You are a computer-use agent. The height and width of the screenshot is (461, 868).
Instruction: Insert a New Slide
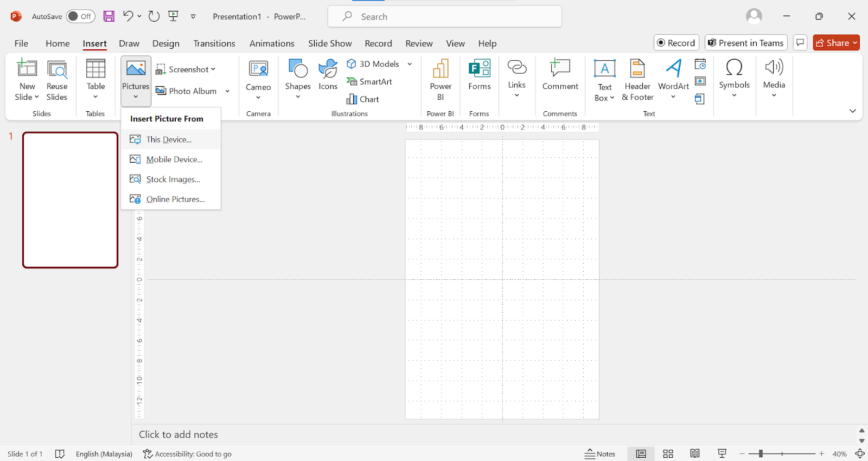pos(27,80)
